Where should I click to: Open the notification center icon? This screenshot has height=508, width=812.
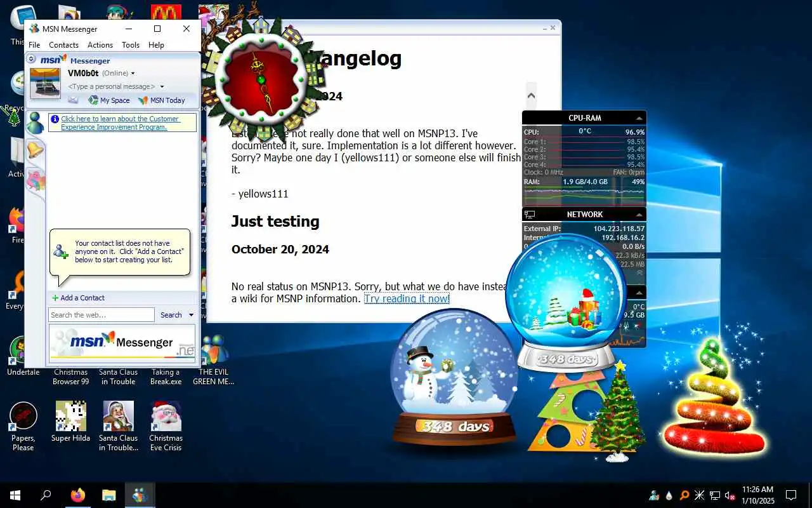pos(791,495)
